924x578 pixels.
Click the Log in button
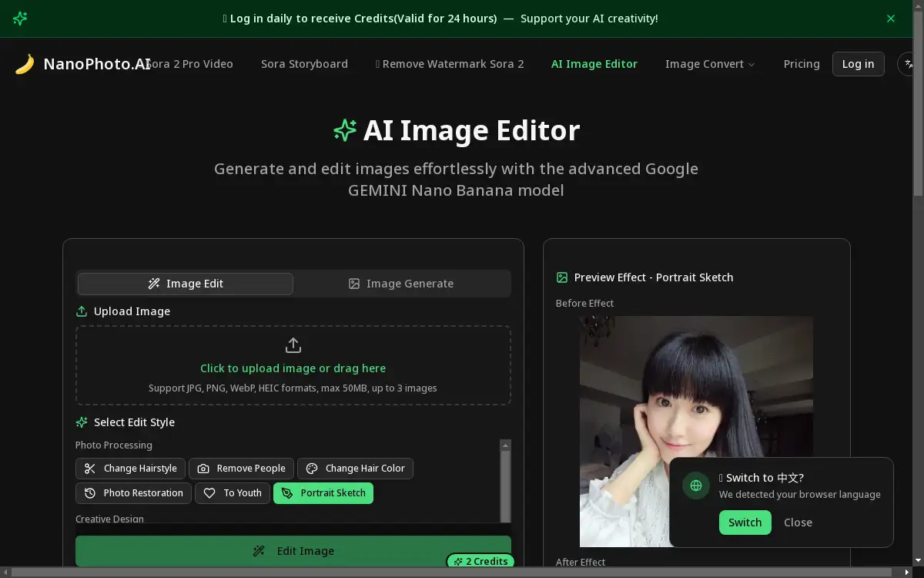coord(858,64)
